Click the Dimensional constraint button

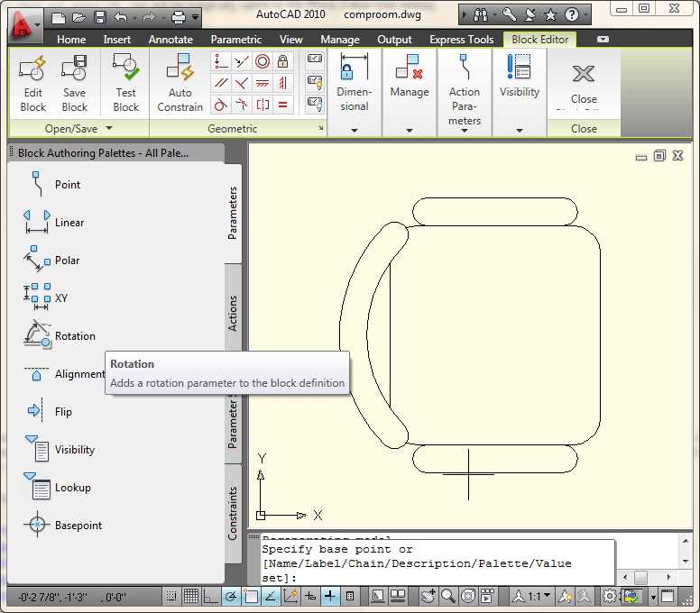[355, 82]
